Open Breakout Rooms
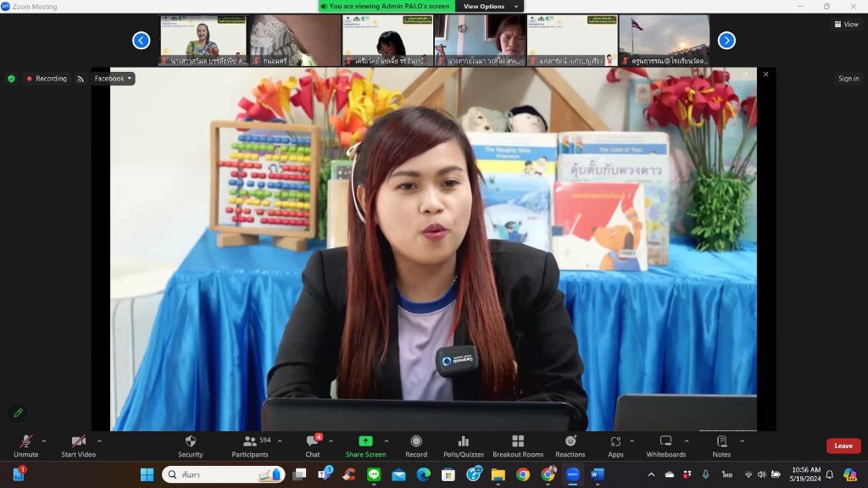Viewport: 868px width, 488px height. (x=518, y=446)
